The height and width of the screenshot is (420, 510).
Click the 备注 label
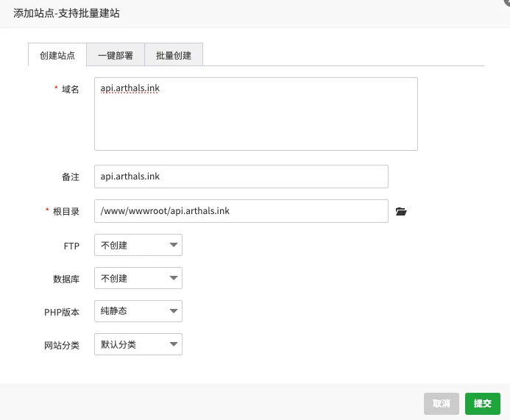pos(71,177)
